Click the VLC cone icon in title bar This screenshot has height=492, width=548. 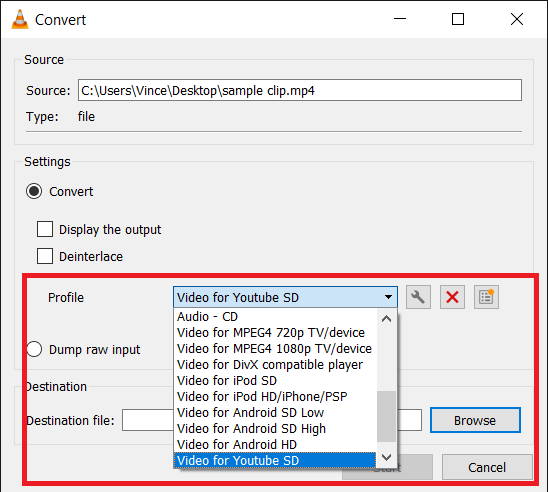[20, 19]
